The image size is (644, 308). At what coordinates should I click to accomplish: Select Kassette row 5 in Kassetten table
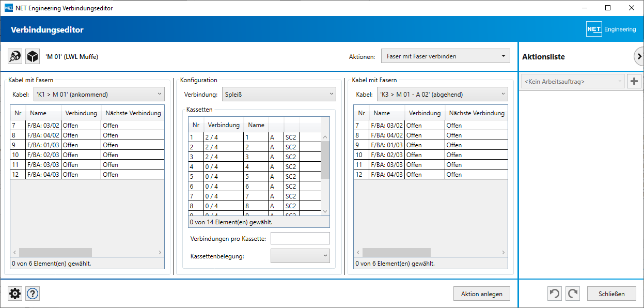click(255, 176)
